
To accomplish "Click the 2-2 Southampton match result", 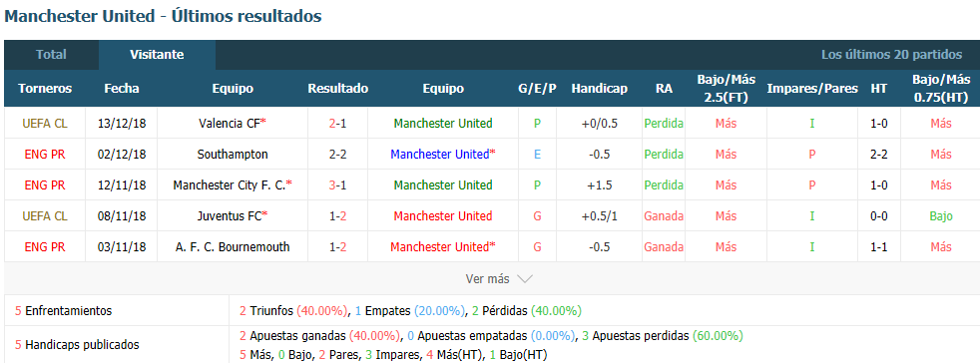I will point(337,154).
